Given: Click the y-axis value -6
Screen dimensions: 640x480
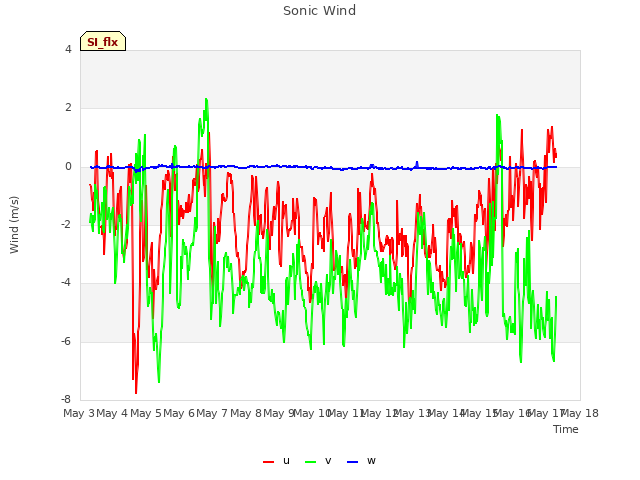Looking at the screenshot, I should pyautogui.click(x=66, y=342).
